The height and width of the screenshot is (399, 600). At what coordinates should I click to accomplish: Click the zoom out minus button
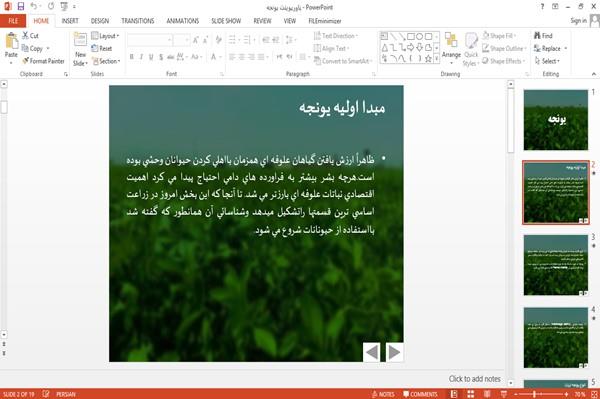515,394
